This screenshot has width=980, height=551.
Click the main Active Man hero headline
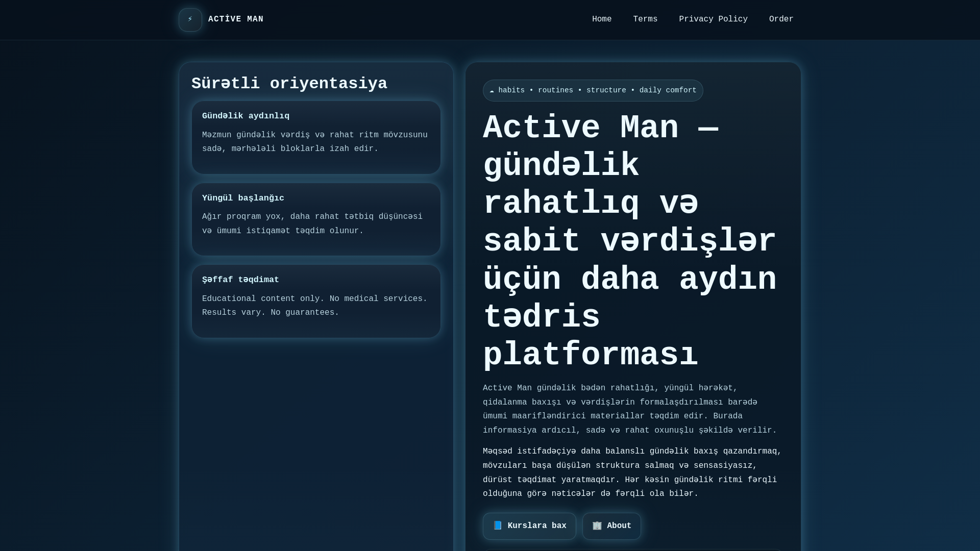click(630, 241)
